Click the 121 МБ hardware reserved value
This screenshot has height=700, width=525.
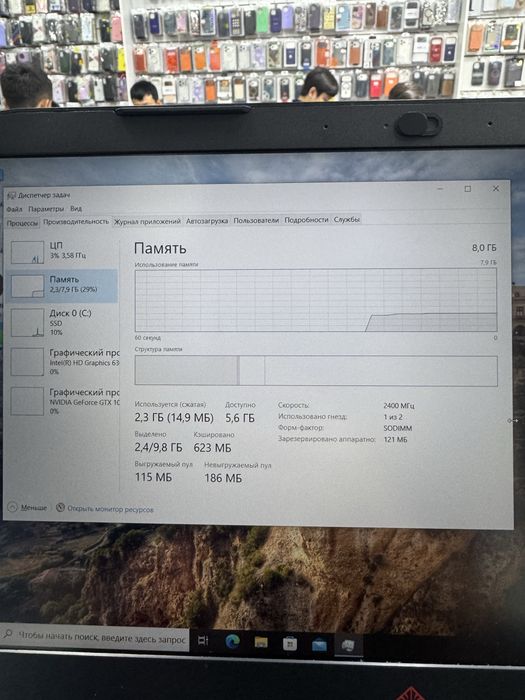point(396,439)
